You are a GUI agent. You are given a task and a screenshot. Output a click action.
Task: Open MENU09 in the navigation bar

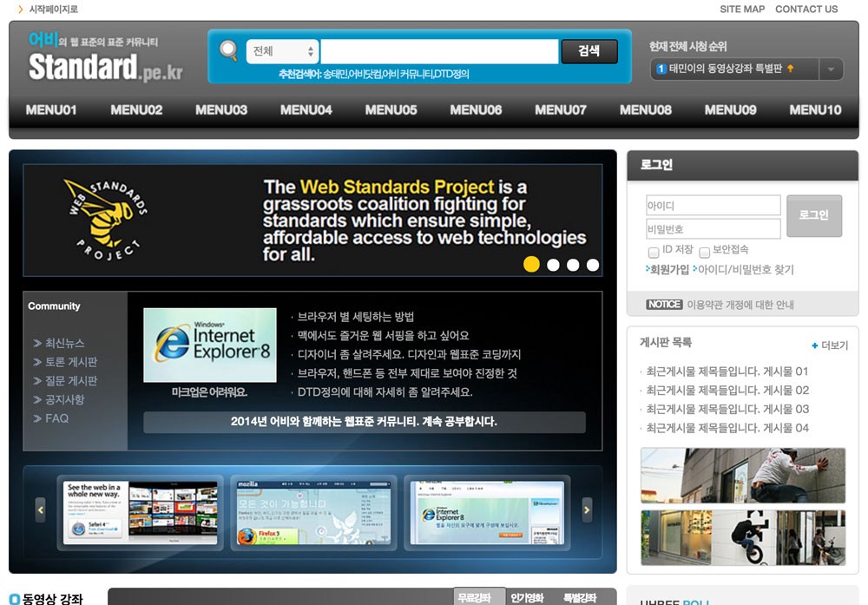(730, 110)
